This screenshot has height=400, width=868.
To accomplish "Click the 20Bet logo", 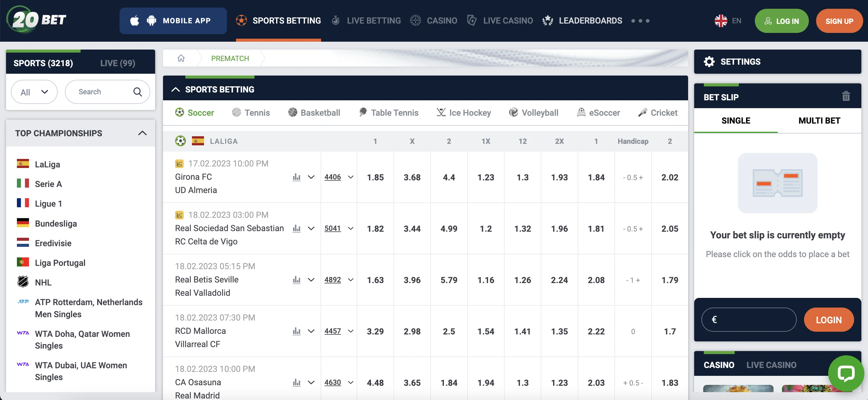I will [x=37, y=20].
